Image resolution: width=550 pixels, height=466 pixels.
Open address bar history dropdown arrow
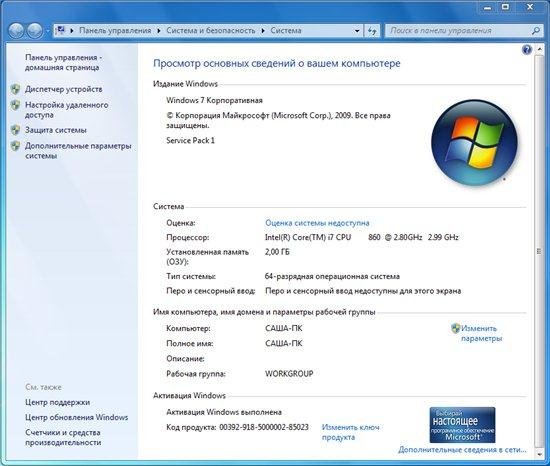pyautogui.click(x=357, y=31)
